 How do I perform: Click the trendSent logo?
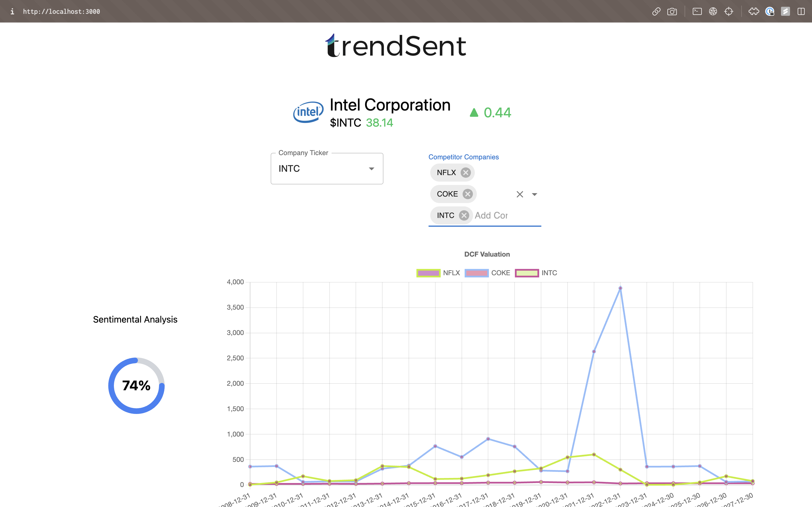[x=396, y=46]
